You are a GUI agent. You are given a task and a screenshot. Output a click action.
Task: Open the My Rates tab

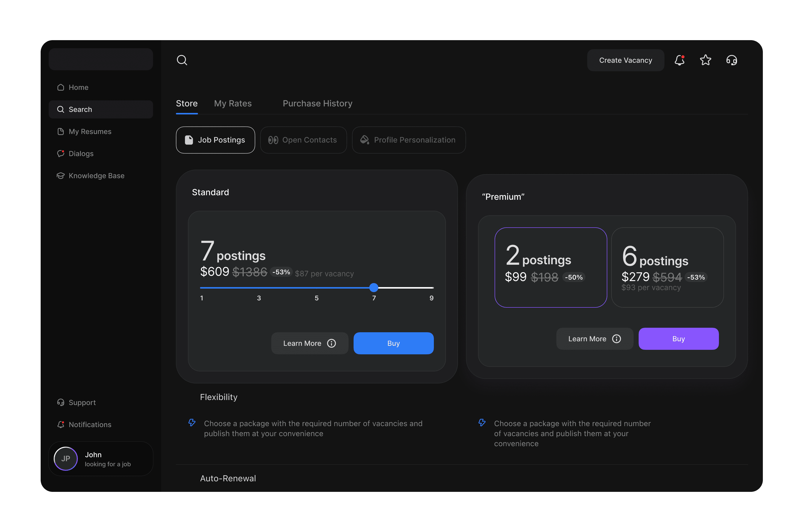point(233,103)
